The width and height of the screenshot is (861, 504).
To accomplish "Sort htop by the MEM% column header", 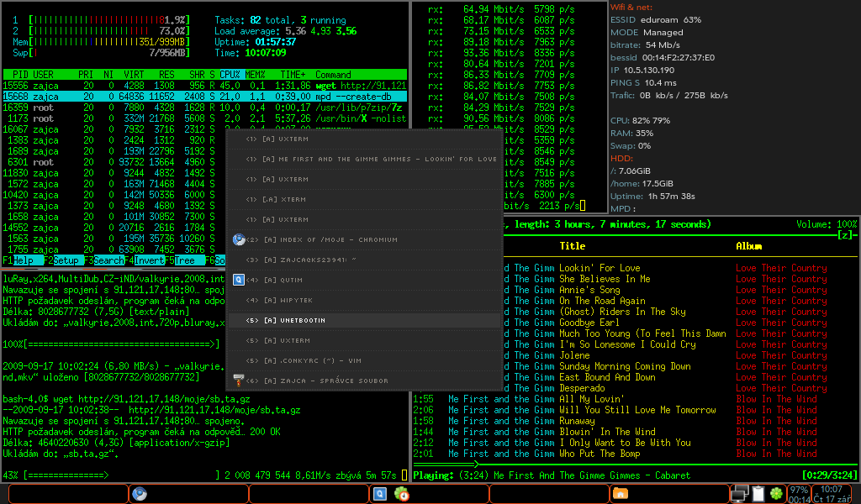I will click(x=255, y=75).
